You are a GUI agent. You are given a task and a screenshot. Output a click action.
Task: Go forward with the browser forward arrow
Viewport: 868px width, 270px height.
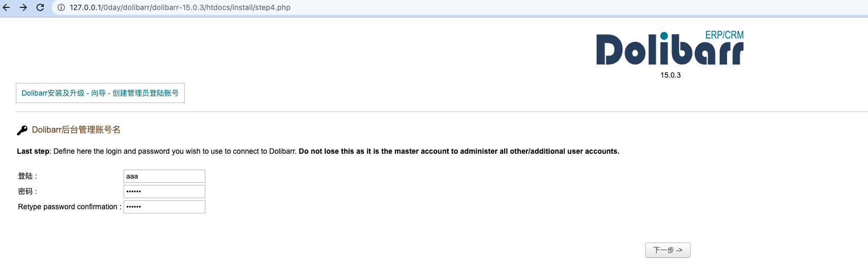pos(23,7)
